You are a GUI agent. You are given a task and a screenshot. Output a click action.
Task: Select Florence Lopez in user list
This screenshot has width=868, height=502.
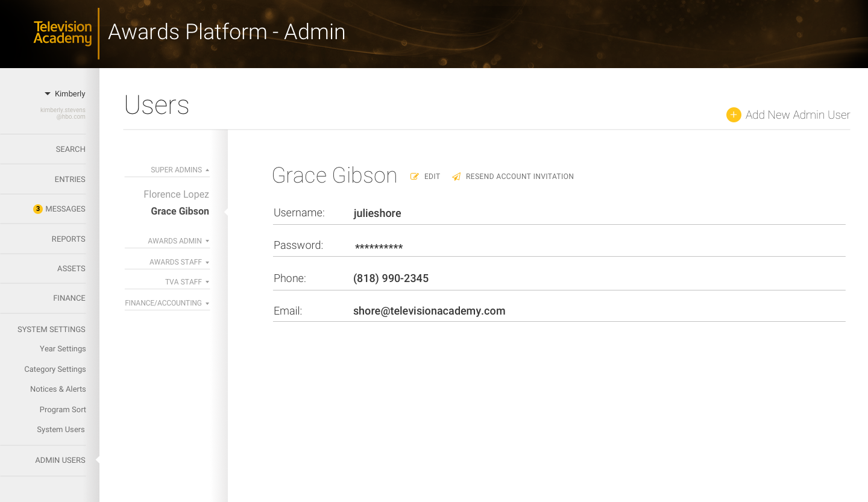click(176, 195)
